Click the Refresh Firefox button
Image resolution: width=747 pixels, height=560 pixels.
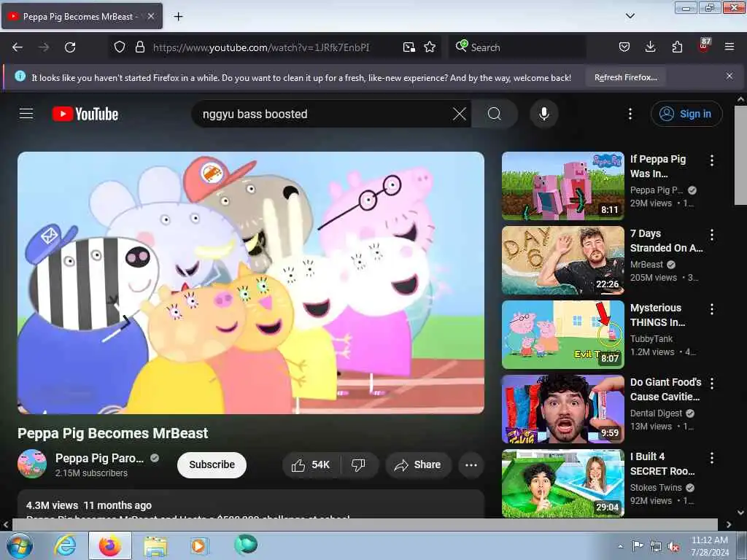click(x=625, y=77)
